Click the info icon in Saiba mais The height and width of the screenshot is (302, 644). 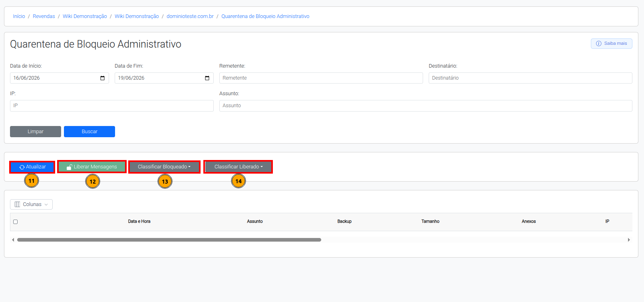598,44
